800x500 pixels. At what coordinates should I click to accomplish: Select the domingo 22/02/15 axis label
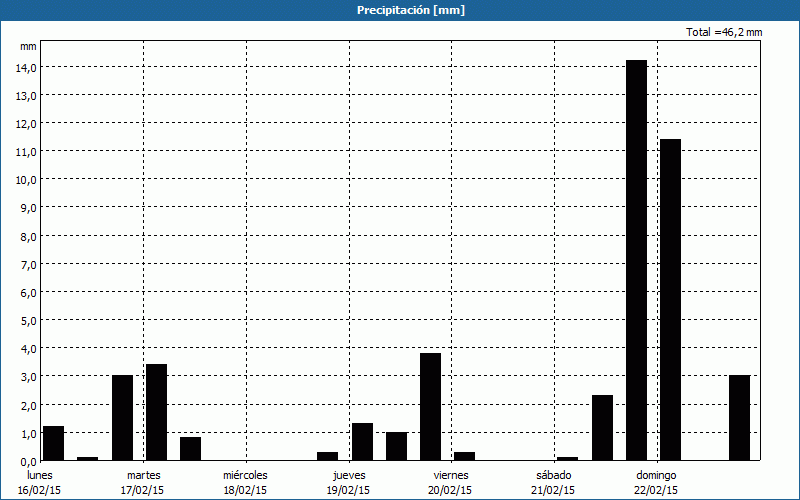point(657,482)
